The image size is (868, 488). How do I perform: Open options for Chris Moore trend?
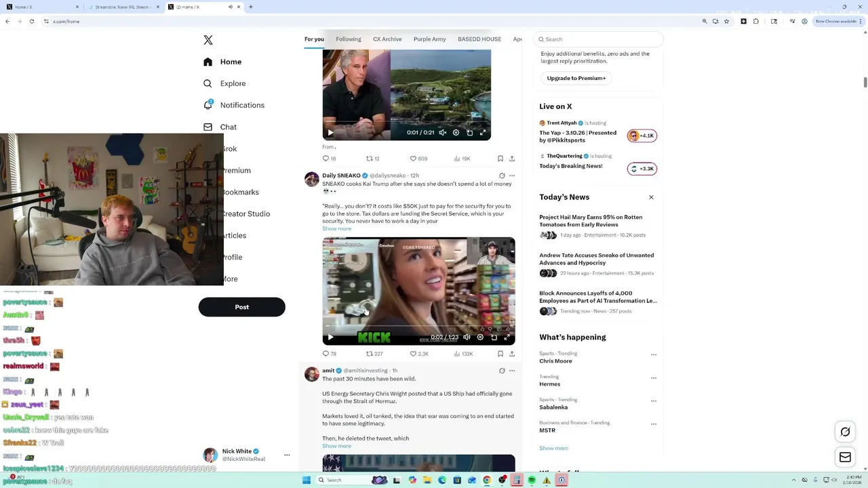pyautogui.click(x=654, y=354)
